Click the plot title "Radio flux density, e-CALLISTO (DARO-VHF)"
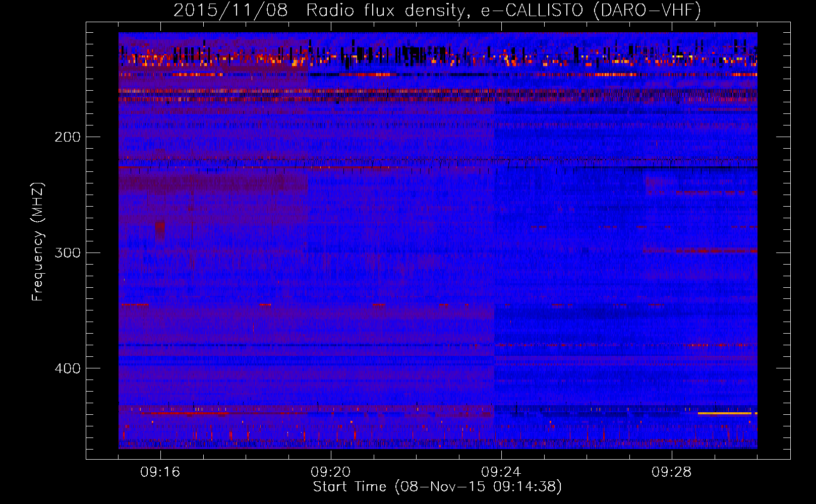The width and height of the screenshot is (816, 504). (503, 11)
